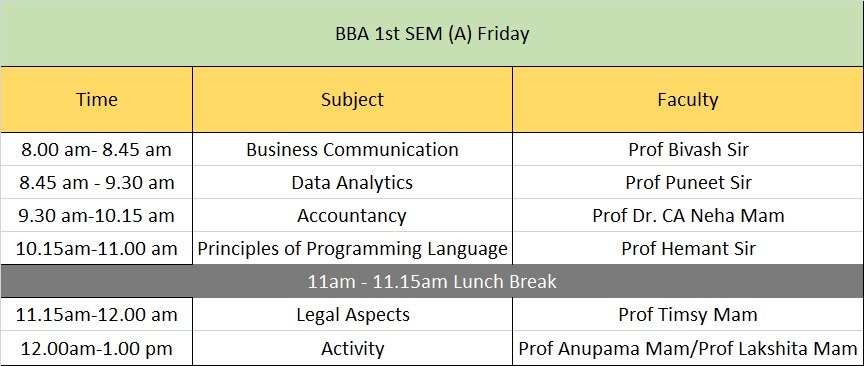
Task: Select the 12.00am-1.00 pm time cell
Action: [x=96, y=348]
